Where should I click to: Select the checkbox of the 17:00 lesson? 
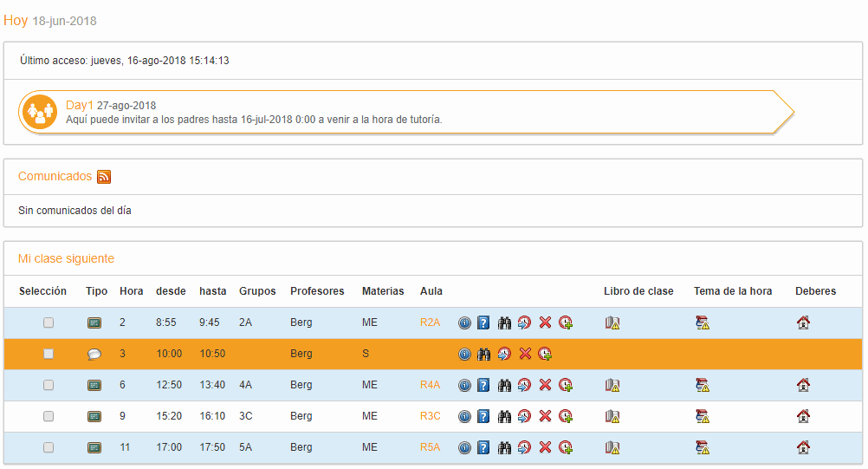point(49,447)
